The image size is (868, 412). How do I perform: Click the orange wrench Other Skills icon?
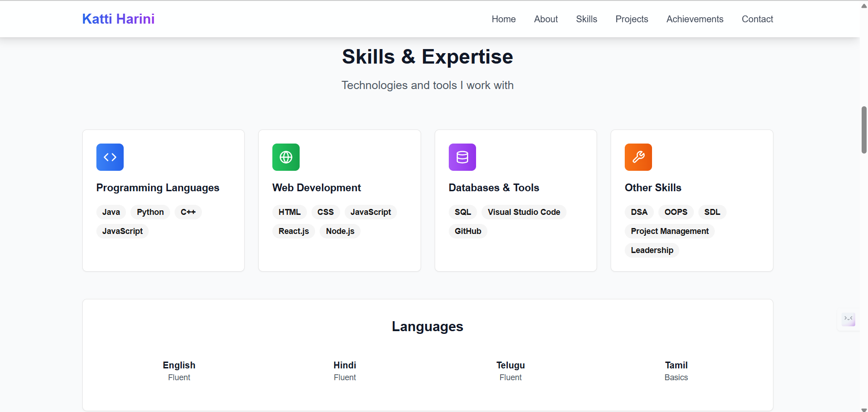[x=638, y=157]
